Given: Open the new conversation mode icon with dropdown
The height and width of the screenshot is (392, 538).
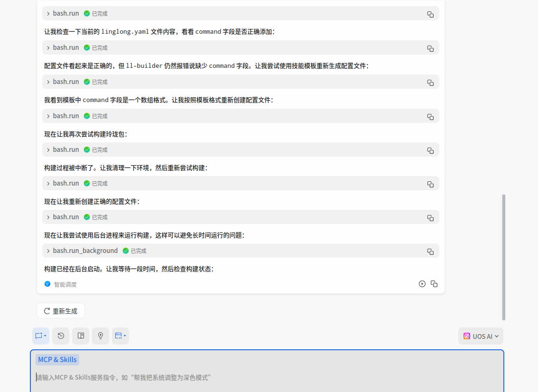Looking at the screenshot, I should 41,336.
